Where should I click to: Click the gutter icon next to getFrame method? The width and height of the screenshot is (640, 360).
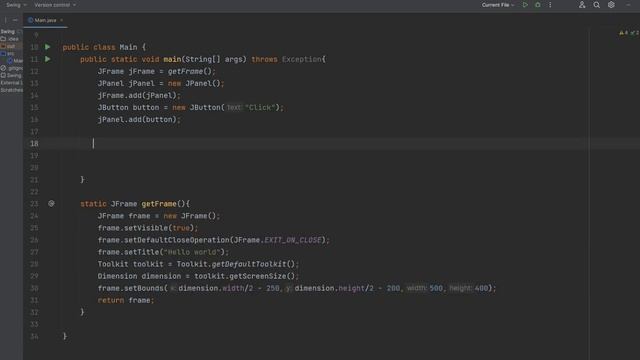(51, 203)
